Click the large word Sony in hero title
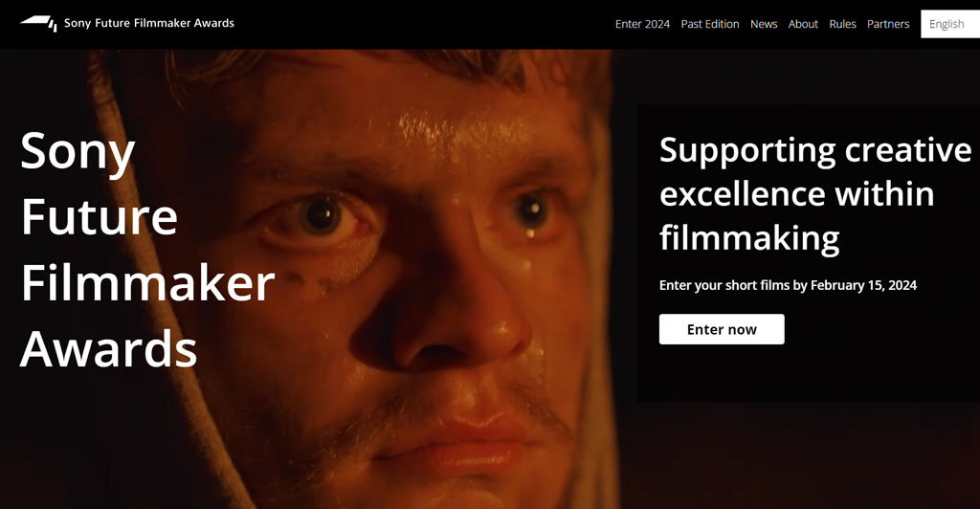980x509 pixels. (78, 152)
